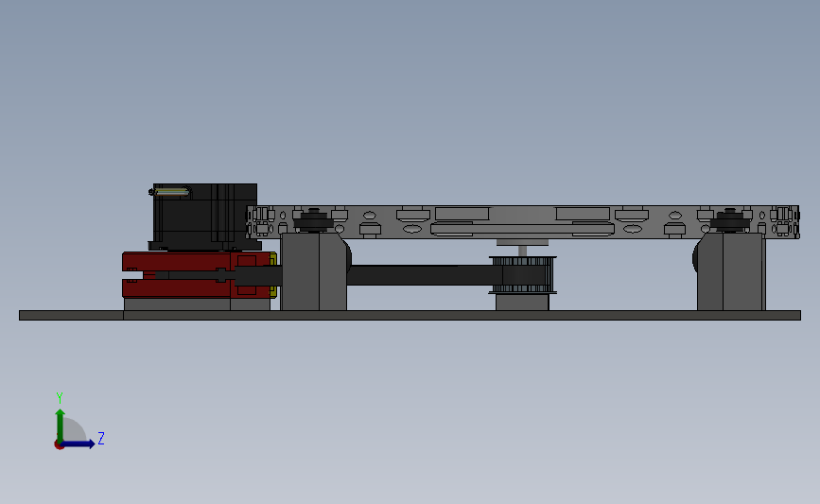Click the large center slot of top plate

522,229
